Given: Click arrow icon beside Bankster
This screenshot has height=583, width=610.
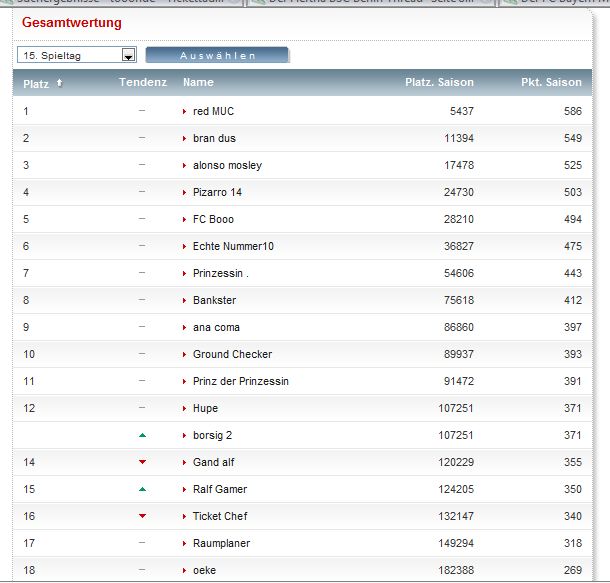Looking at the screenshot, I should coord(185,301).
